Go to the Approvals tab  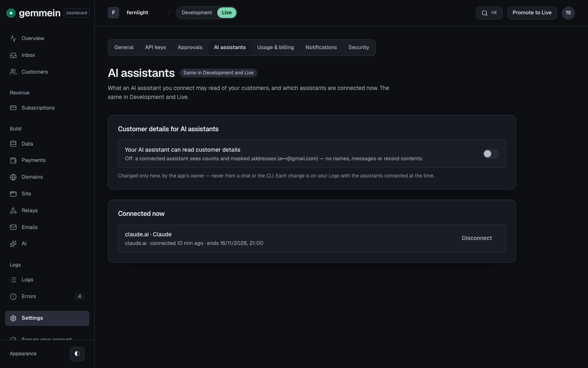pos(190,47)
